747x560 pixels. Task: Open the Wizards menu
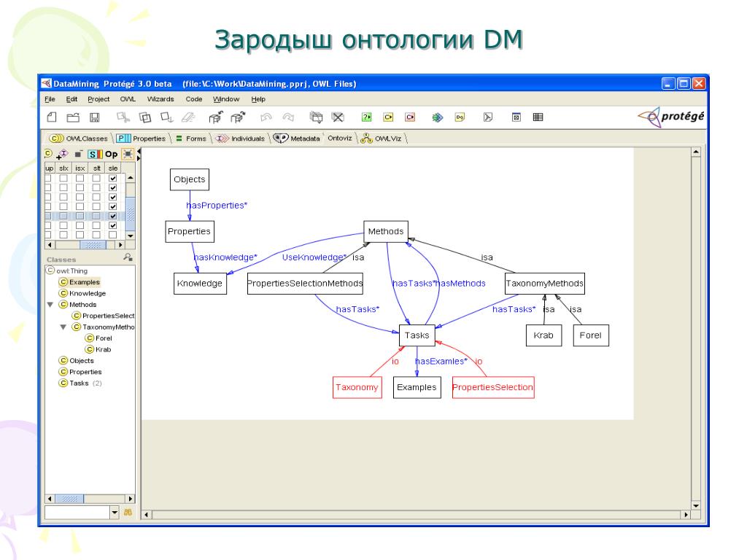(160, 99)
